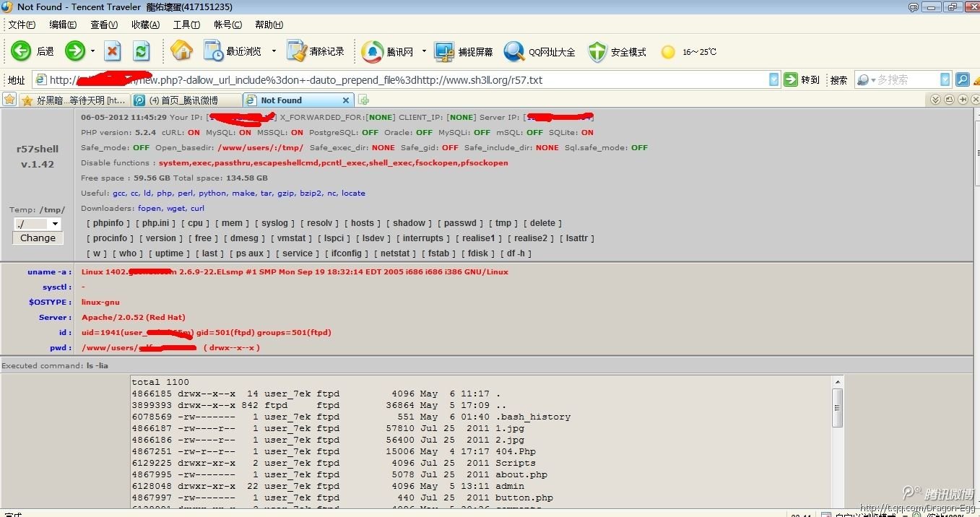Click the [ procinfo ] link
980x517 pixels.
click(x=110, y=238)
